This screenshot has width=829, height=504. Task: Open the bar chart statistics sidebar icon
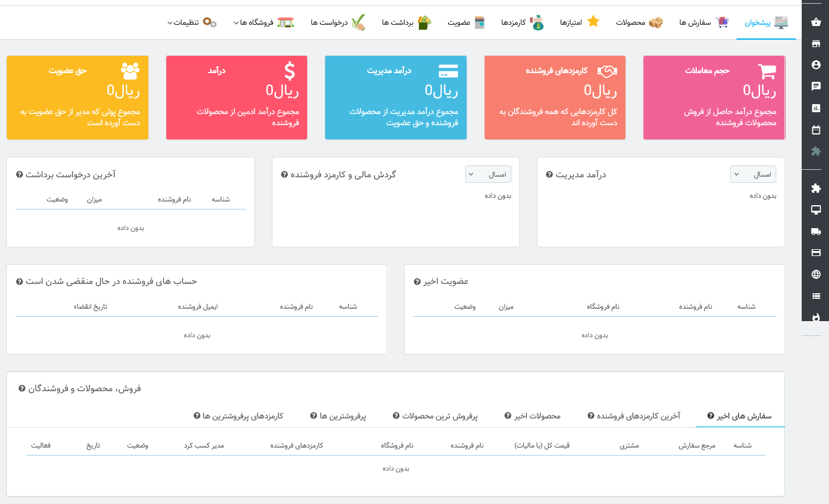[x=815, y=108]
